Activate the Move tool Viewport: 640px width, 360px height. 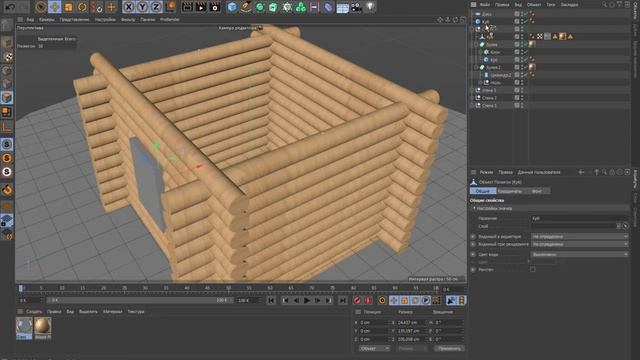[54, 7]
